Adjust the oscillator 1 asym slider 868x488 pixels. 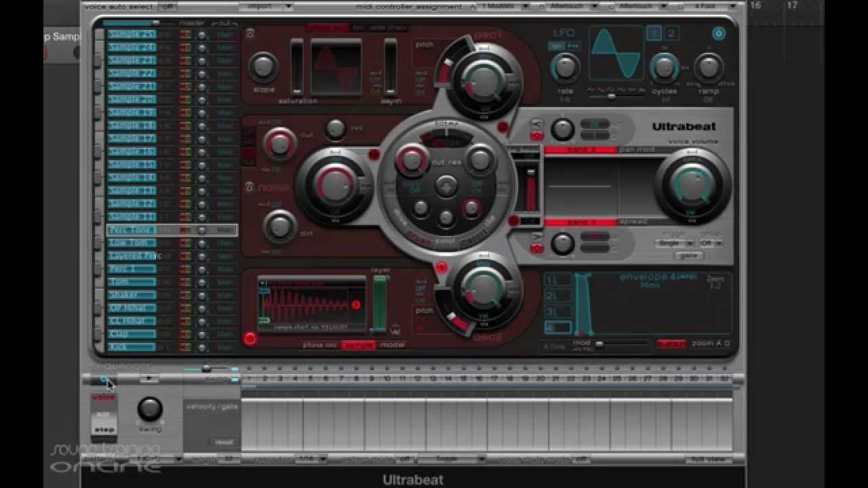pyautogui.click(x=390, y=66)
